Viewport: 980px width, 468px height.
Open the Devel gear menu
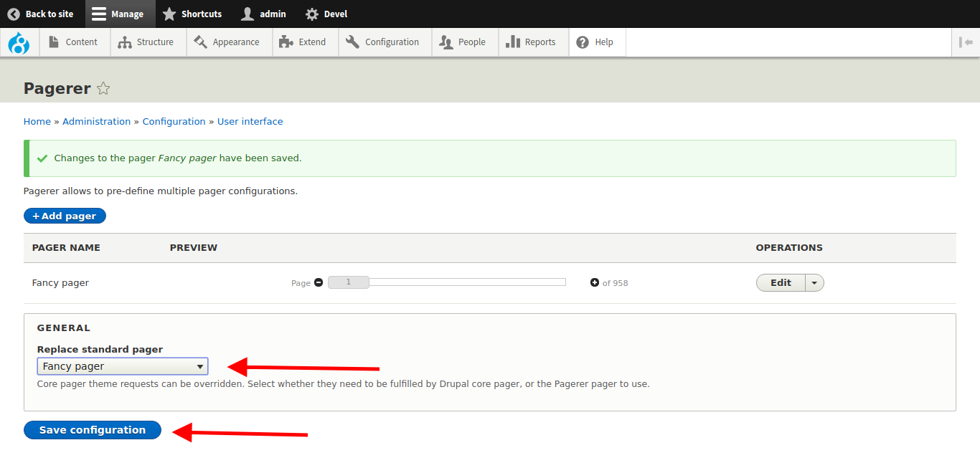[x=326, y=14]
